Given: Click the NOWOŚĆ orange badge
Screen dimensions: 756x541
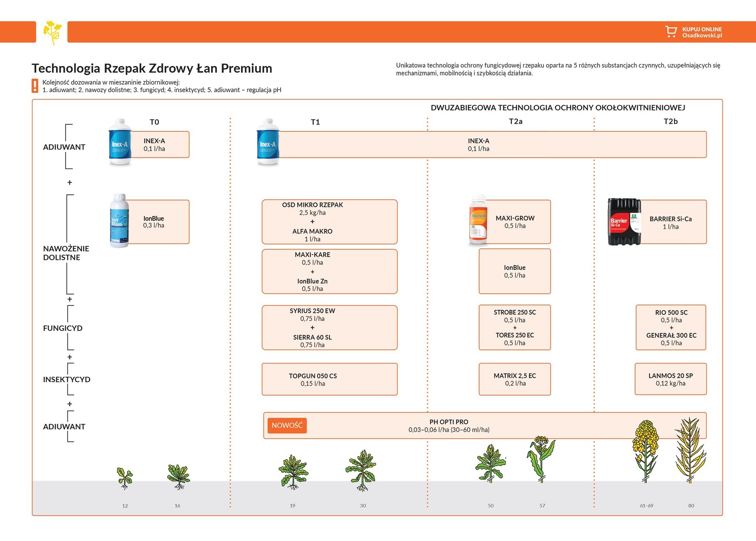Looking at the screenshot, I should pos(287,425).
